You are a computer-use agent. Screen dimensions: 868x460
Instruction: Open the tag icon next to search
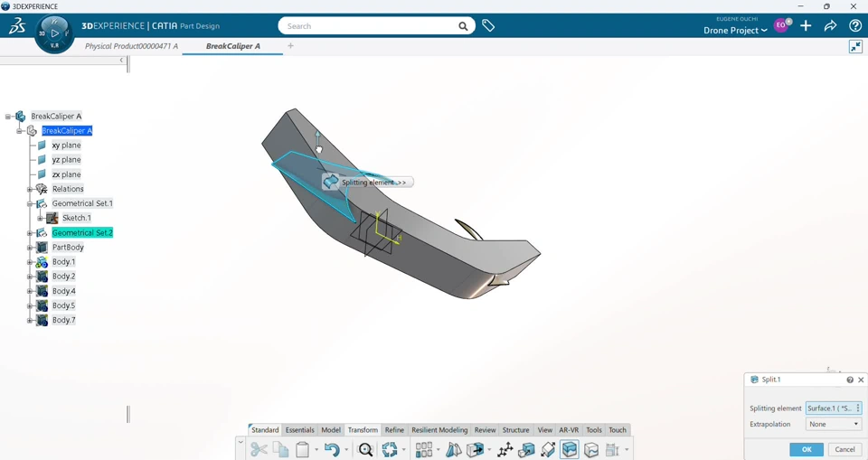click(487, 25)
